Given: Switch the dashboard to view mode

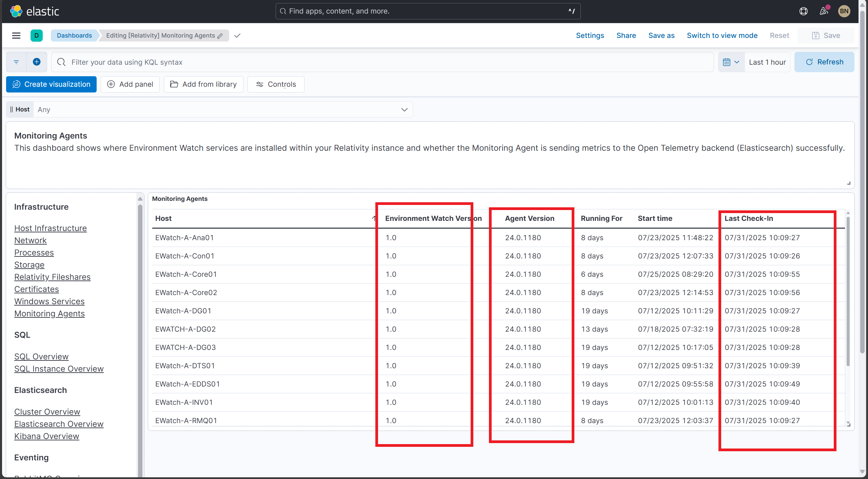Looking at the screenshot, I should pos(722,35).
